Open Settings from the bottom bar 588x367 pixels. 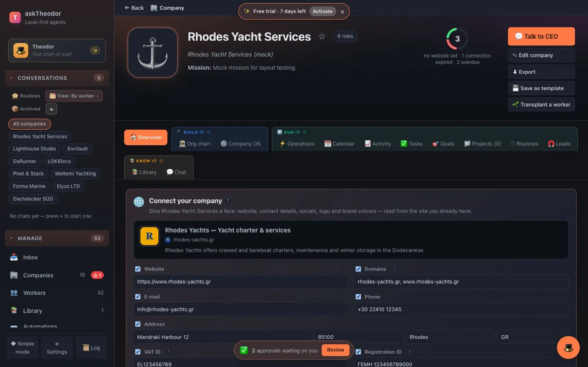[x=57, y=347]
